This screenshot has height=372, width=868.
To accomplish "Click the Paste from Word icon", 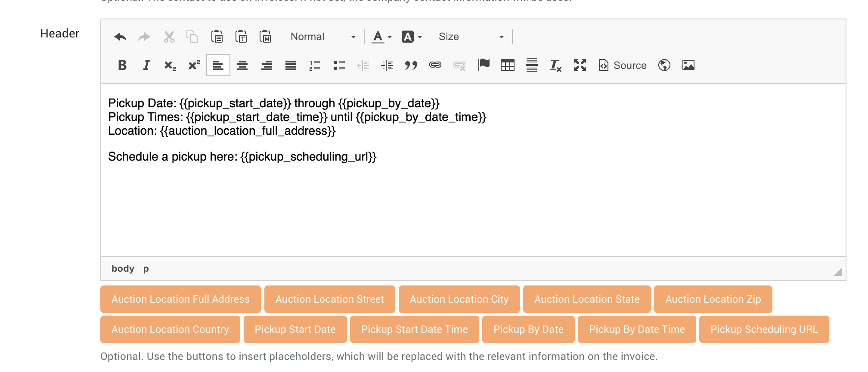I will 265,37.
